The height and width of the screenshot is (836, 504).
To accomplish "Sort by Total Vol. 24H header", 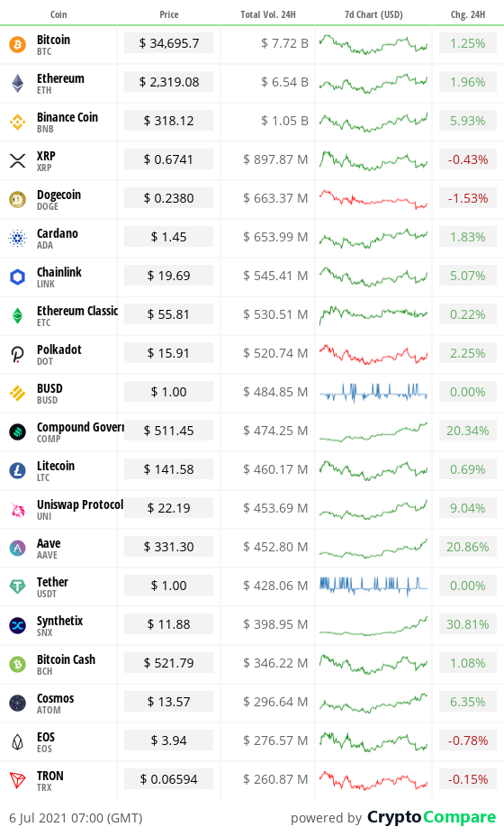I will (268, 14).
